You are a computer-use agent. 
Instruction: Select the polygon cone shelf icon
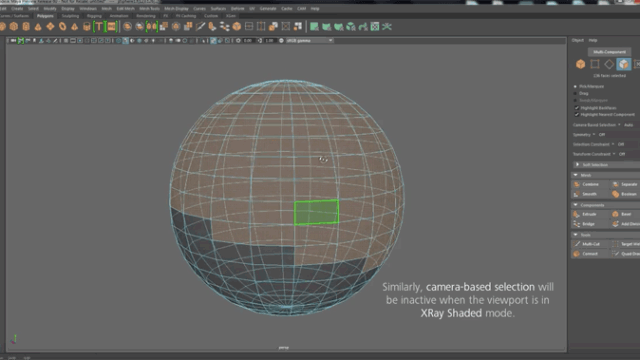click(x=38, y=27)
